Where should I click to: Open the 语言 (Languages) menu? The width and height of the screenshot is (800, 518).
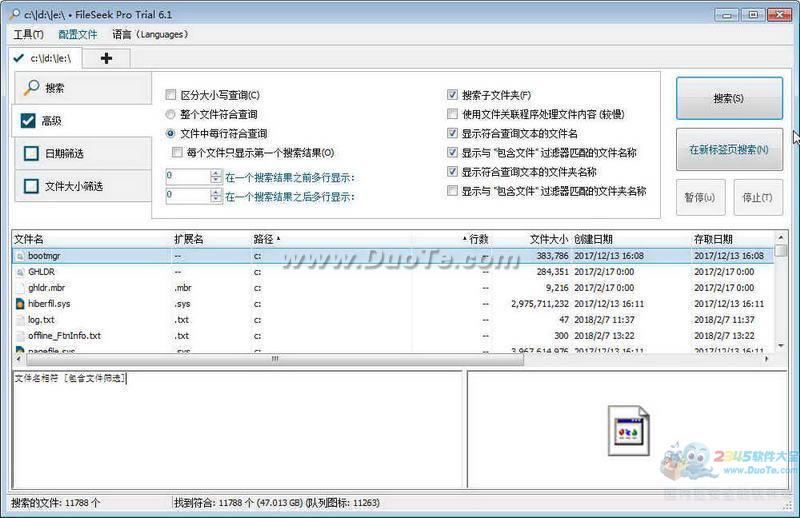point(150,35)
